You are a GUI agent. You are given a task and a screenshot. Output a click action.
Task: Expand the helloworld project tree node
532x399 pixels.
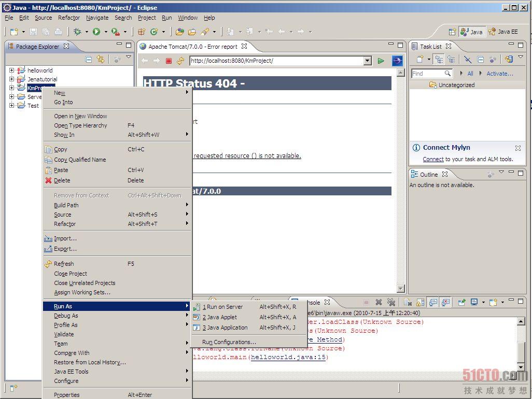point(11,70)
